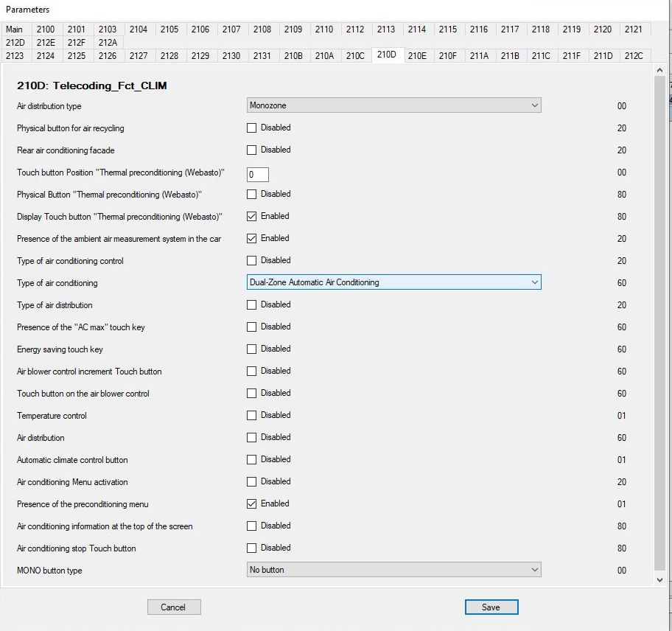The image size is (672, 631).
Task: Enable Physical button for air recycling checkbox
Action: 252,128
